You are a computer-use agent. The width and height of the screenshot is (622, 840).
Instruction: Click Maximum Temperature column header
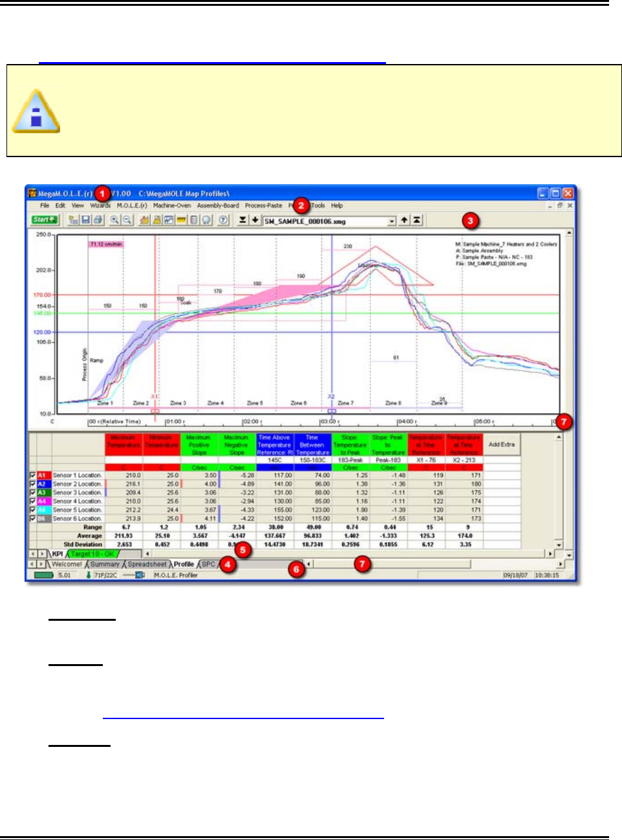click(x=123, y=444)
